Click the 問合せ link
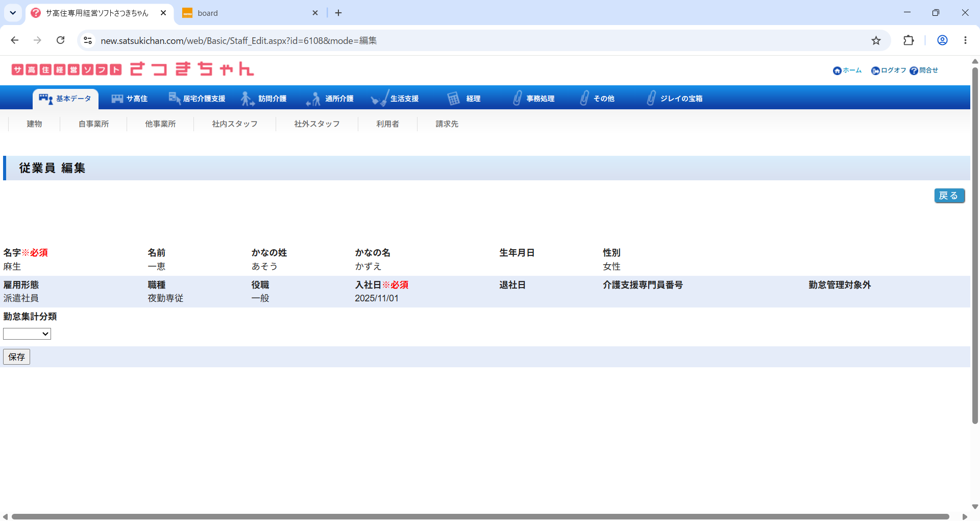This screenshot has width=980, height=521. 928,70
